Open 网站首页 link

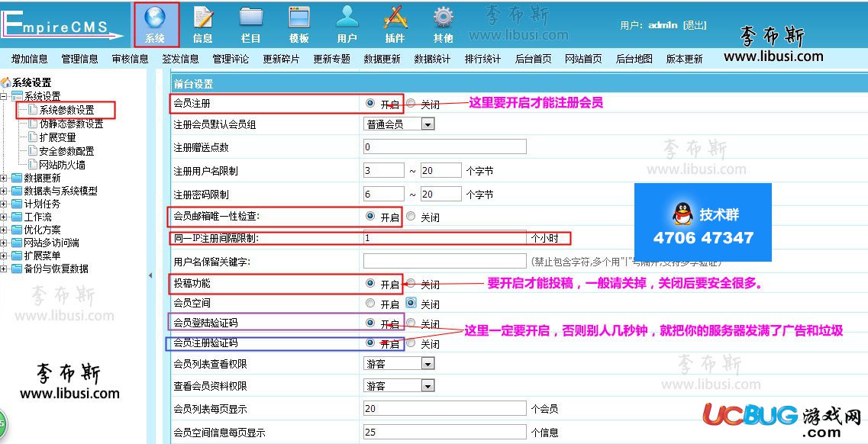coord(583,59)
